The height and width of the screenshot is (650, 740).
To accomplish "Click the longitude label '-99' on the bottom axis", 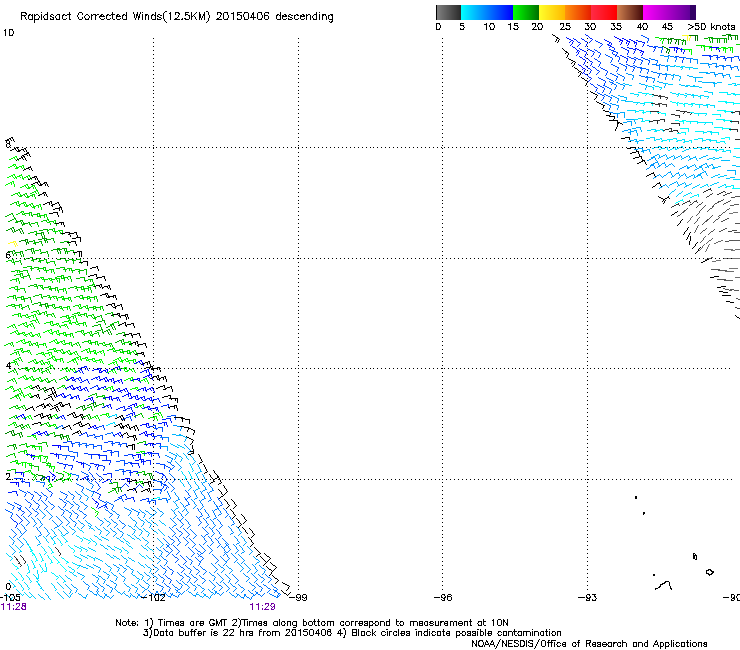I will [x=298, y=598].
